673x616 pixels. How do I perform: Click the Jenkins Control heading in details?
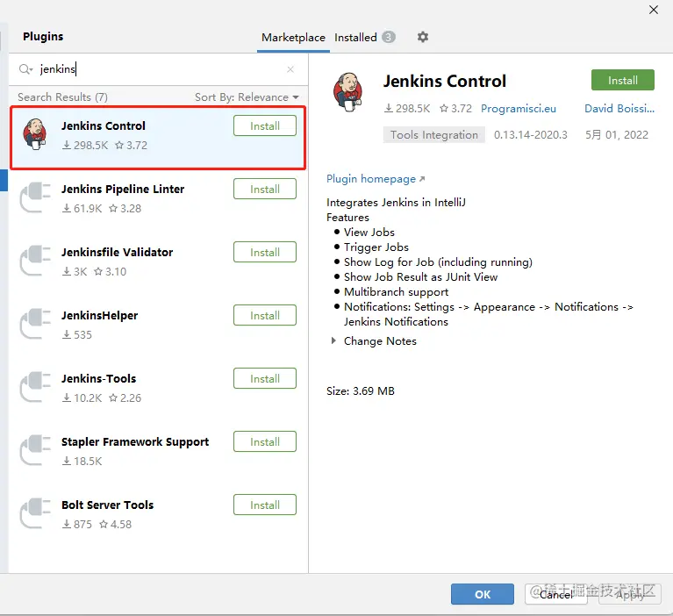point(445,81)
